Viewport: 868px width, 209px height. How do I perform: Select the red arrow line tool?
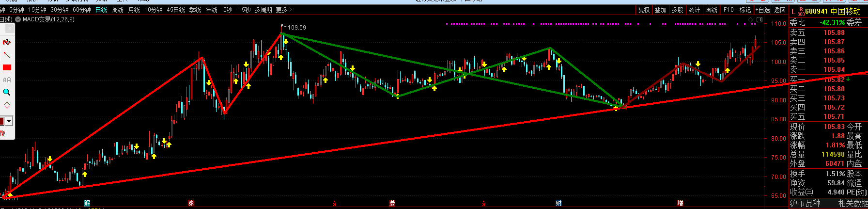pyautogui.click(x=7, y=55)
